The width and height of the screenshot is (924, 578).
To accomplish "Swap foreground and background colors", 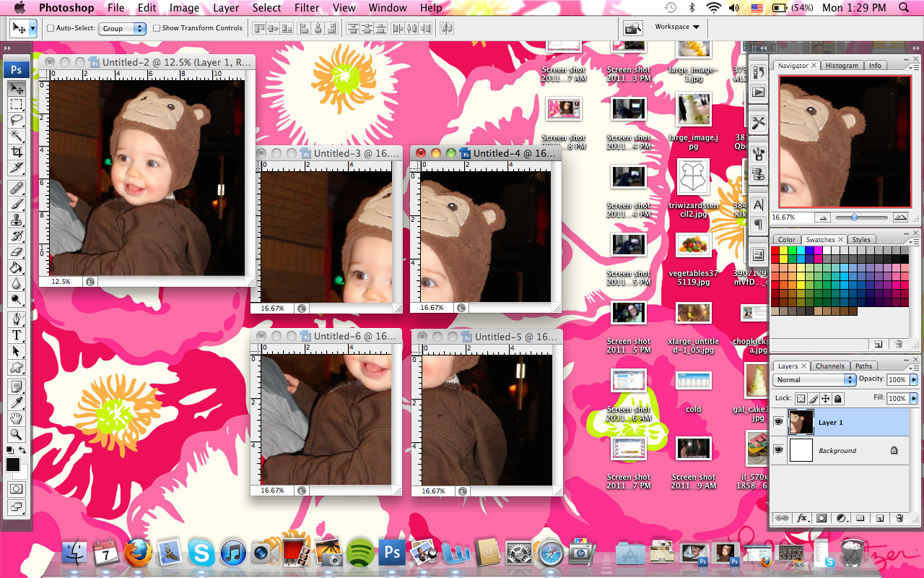I will 23,450.
